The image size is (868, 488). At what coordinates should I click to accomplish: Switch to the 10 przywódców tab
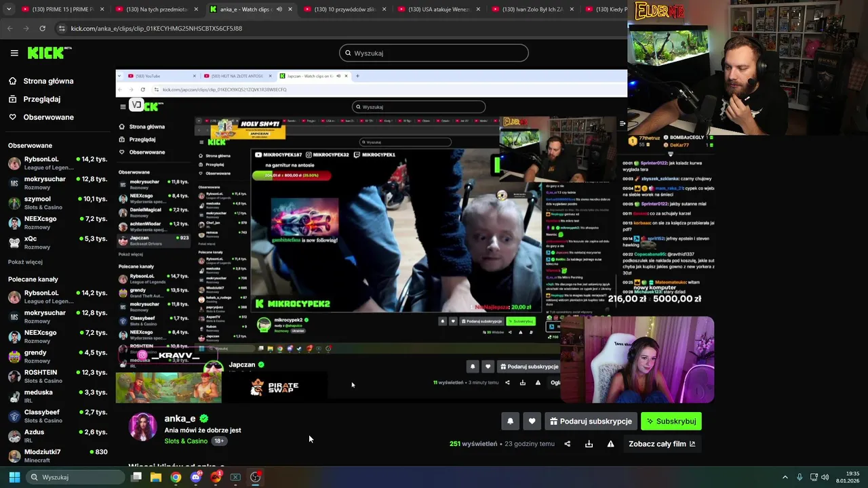(x=344, y=9)
